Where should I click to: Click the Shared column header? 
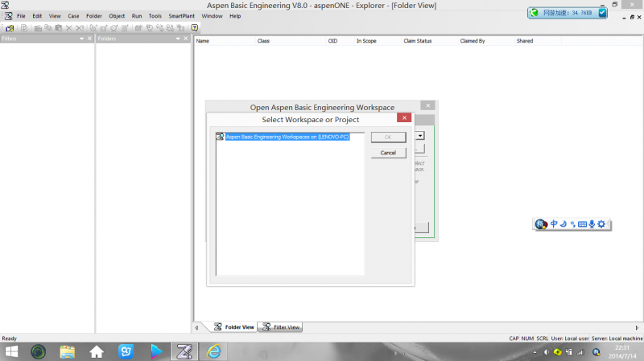point(538,41)
